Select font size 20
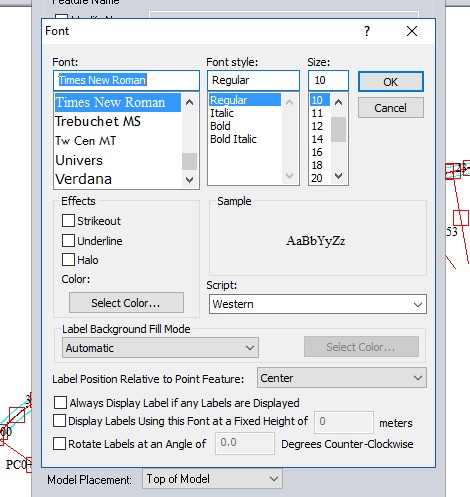 click(320, 178)
